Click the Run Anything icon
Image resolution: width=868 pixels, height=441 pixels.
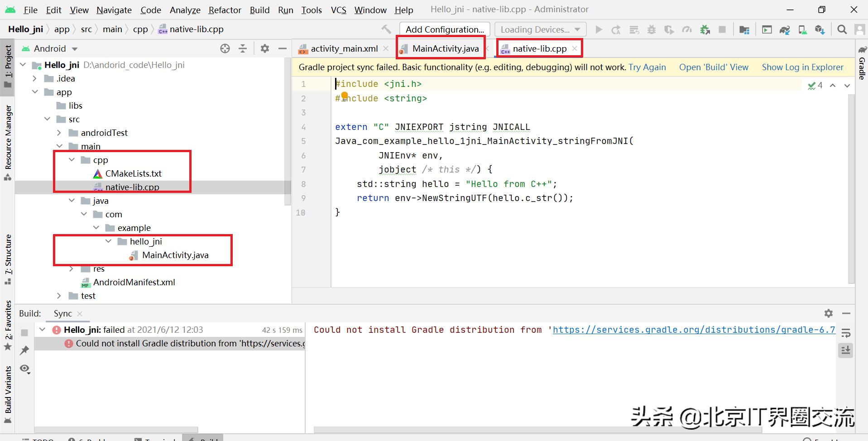(x=767, y=30)
